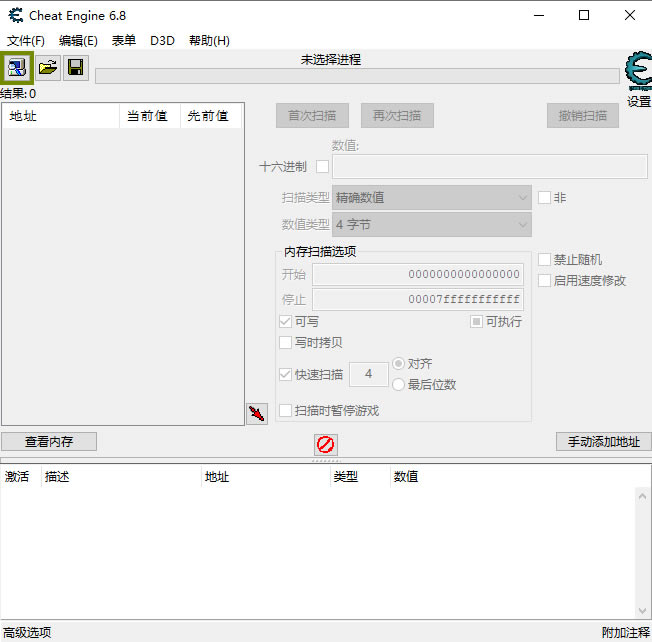Enable the 启用速度修改 speedhack checkbox
The image size is (652, 642).
point(545,281)
